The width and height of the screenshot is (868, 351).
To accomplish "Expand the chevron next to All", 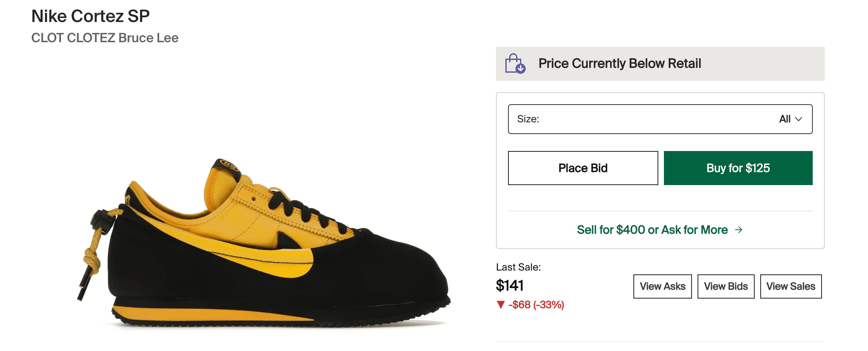I will [x=799, y=119].
